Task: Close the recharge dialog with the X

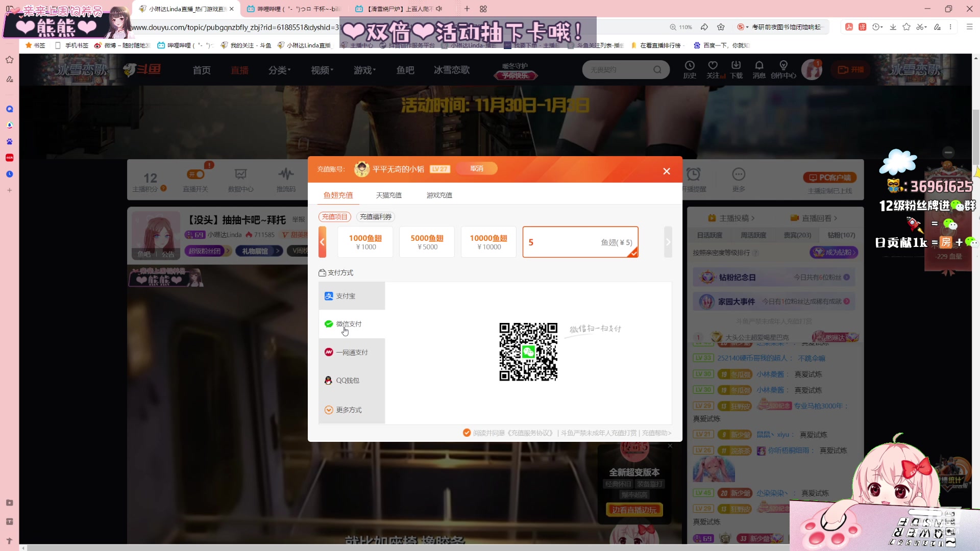Action: tap(666, 171)
